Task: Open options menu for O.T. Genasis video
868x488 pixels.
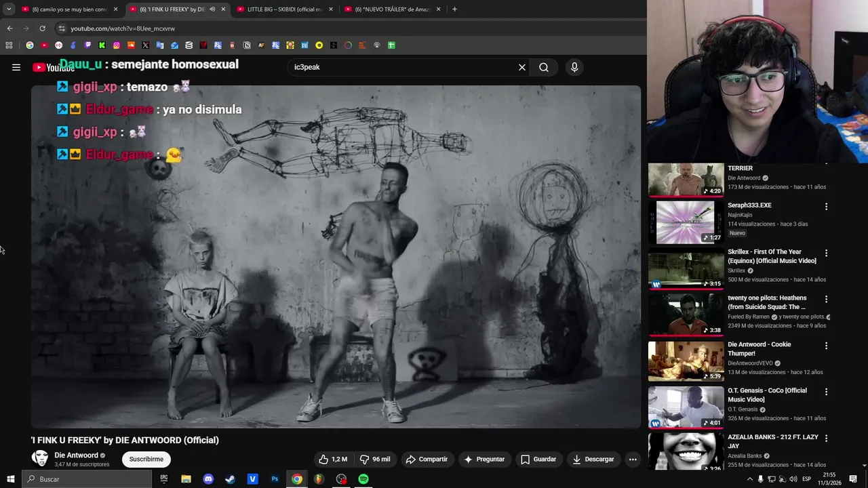Action: (x=826, y=392)
